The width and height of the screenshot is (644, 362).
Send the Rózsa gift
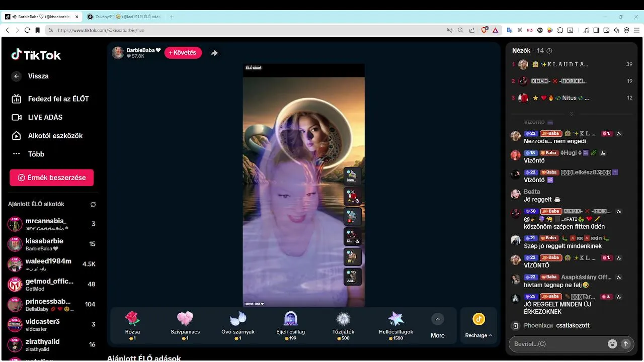[x=132, y=326]
